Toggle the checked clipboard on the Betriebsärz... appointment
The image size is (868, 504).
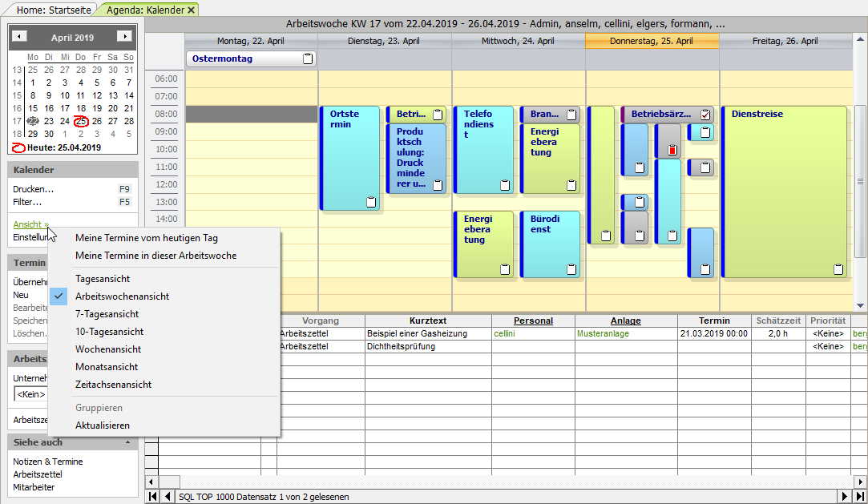click(x=705, y=115)
